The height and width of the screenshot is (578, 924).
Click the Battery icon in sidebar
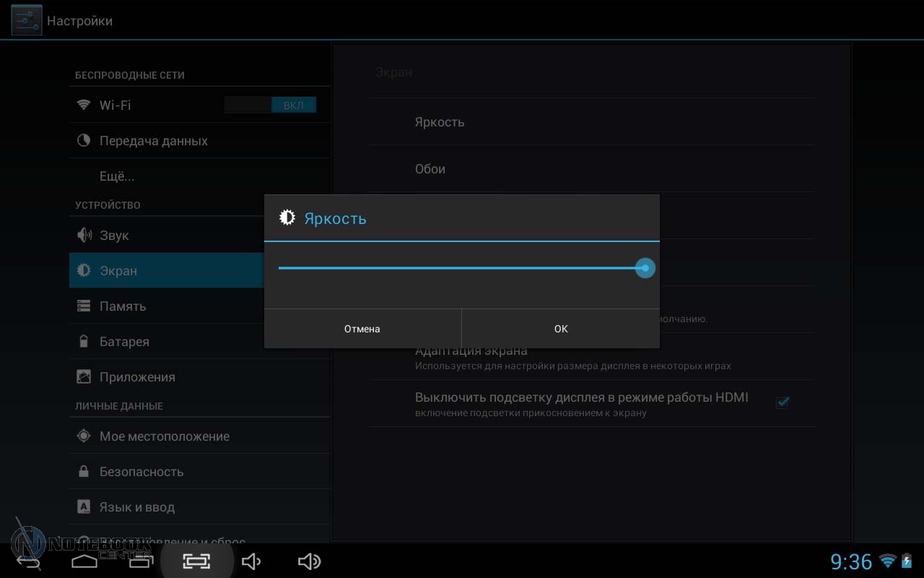click(x=84, y=342)
